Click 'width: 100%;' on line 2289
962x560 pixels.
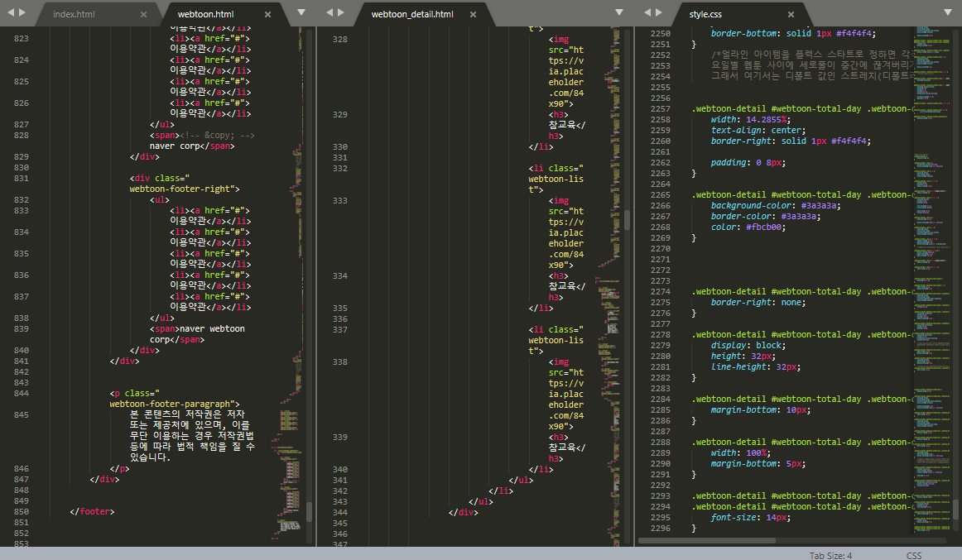point(741,453)
